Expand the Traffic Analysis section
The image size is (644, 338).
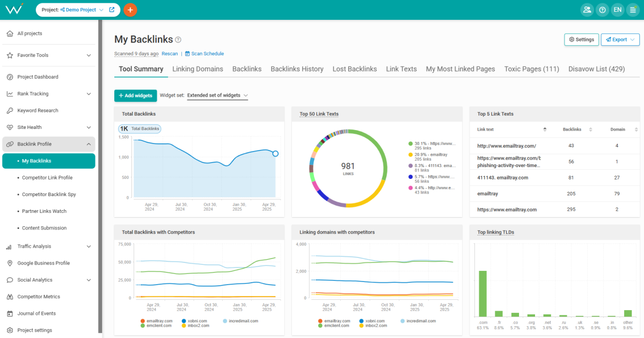tap(89, 247)
